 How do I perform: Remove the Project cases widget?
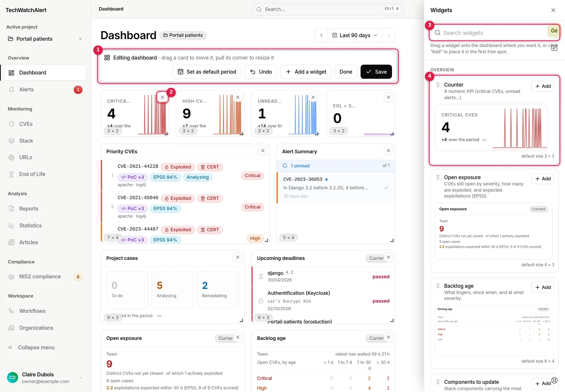point(238,257)
